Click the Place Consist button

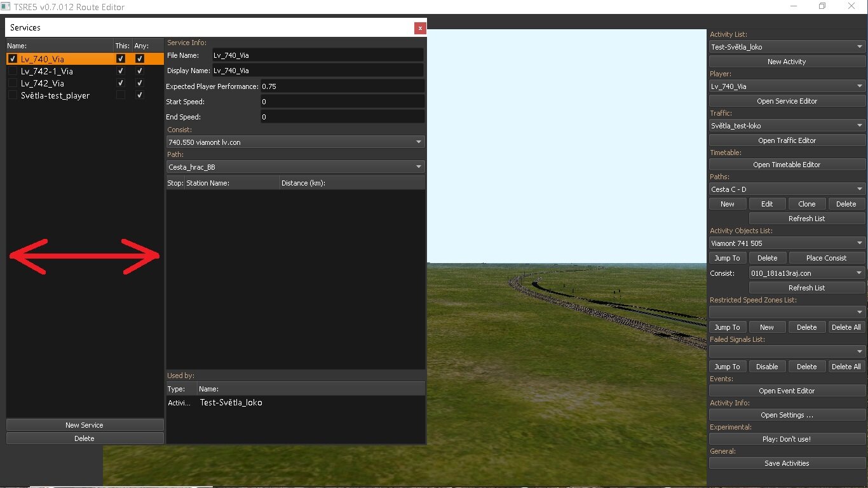(x=826, y=258)
